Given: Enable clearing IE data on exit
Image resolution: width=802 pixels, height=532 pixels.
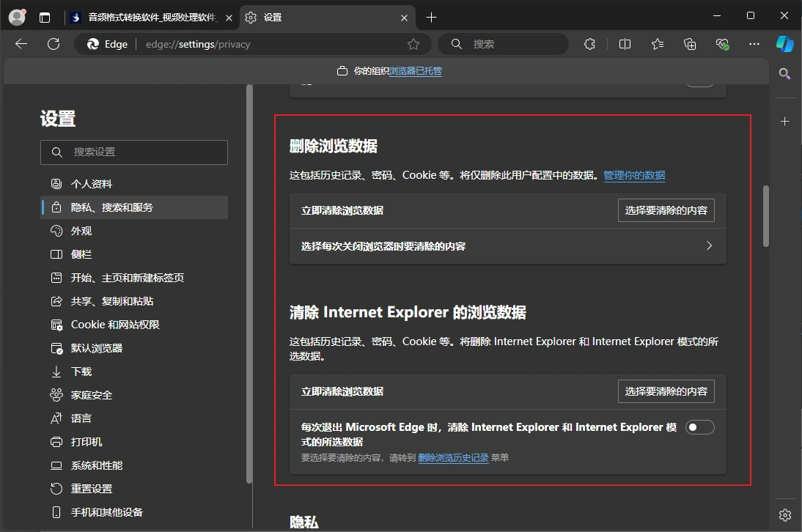Looking at the screenshot, I should (x=699, y=426).
